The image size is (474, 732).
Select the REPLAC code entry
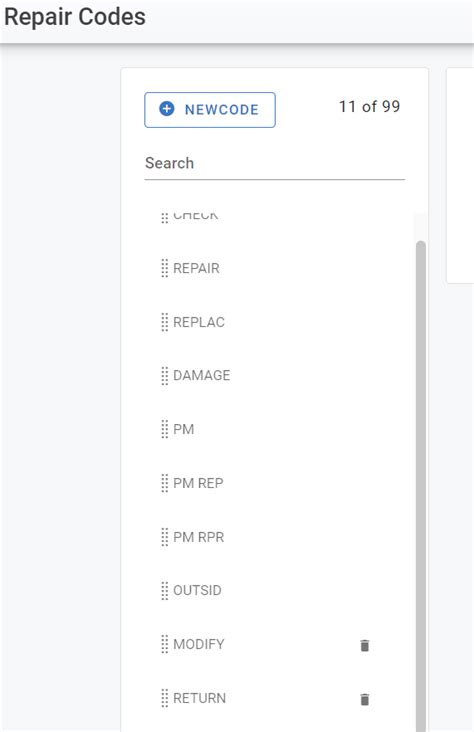point(199,322)
